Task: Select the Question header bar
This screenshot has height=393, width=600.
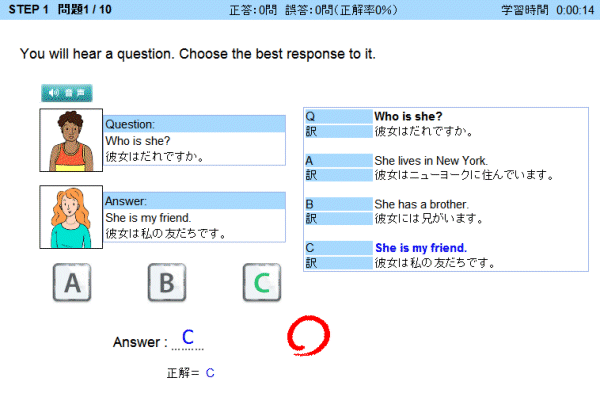Action: pos(195,124)
